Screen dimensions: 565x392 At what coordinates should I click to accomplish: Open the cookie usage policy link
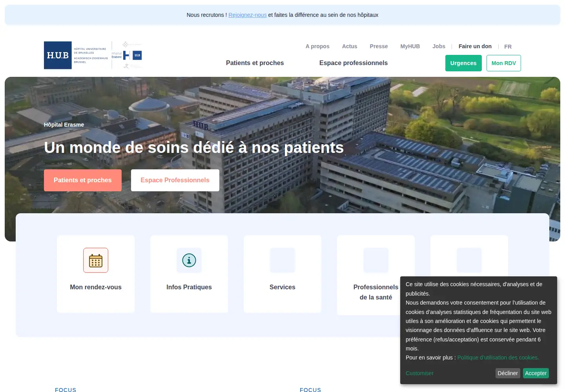(x=498, y=358)
